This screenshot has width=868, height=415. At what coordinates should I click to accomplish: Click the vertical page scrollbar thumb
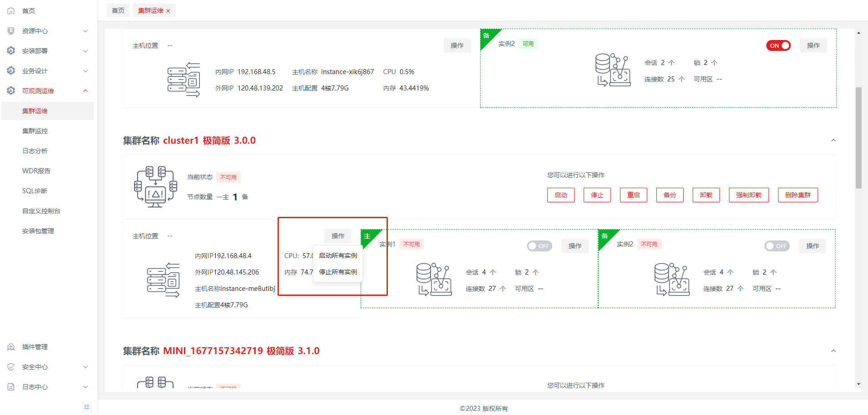coord(858,137)
